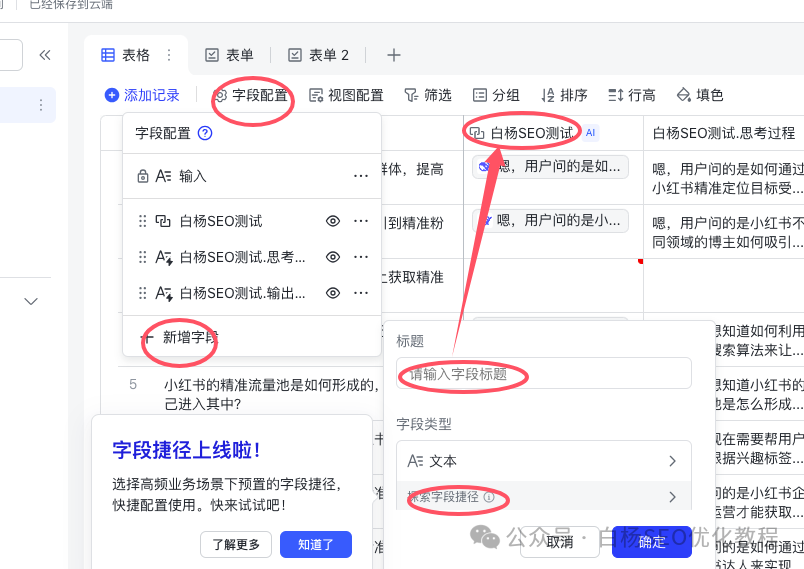Image resolution: width=804 pixels, height=569 pixels.
Task: Click 确定 button in field dialog
Action: click(652, 542)
